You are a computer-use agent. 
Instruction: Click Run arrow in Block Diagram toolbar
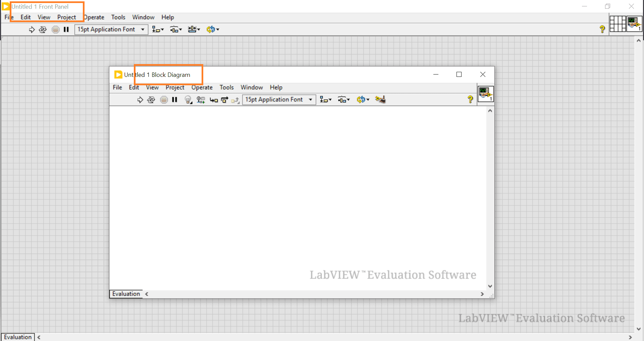click(x=140, y=100)
